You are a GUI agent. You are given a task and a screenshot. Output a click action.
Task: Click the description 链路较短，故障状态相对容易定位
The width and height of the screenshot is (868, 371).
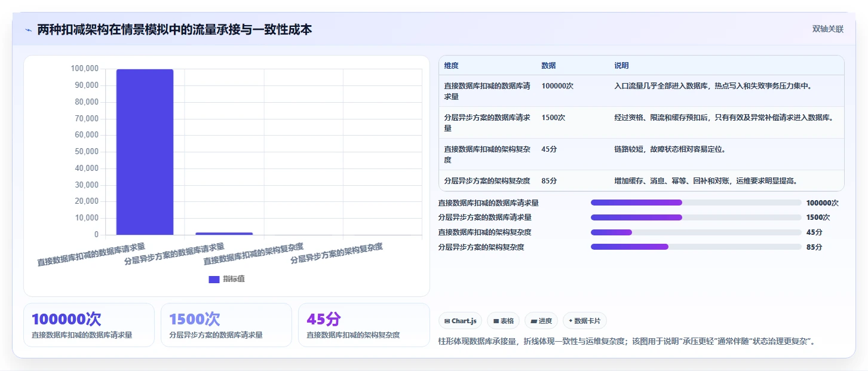pos(670,149)
